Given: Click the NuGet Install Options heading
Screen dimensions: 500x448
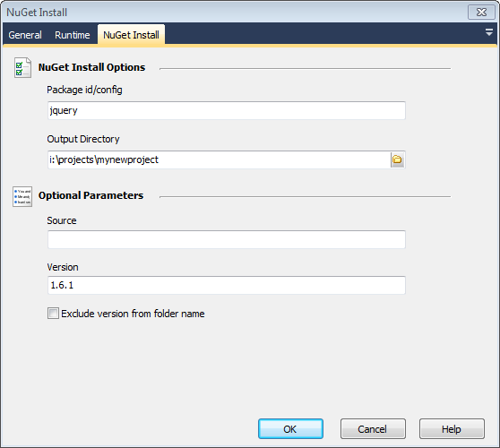Looking at the screenshot, I should 91,67.
